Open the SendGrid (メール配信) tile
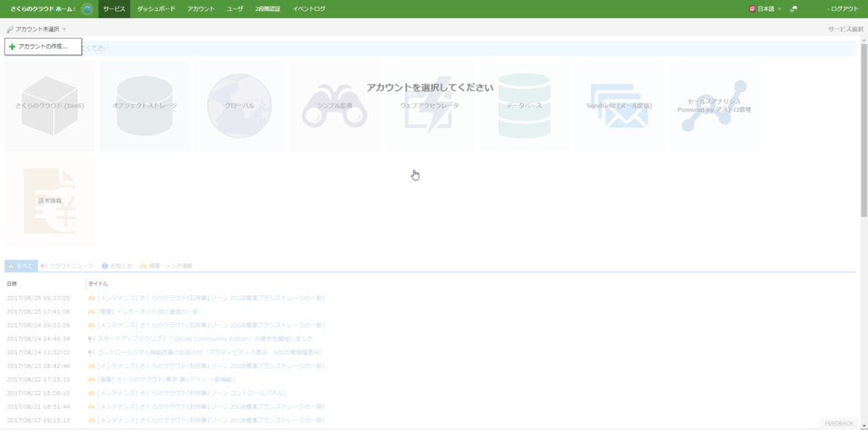Viewport: 868px width, 430px height. pyautogui.click(x=619, y=106)
